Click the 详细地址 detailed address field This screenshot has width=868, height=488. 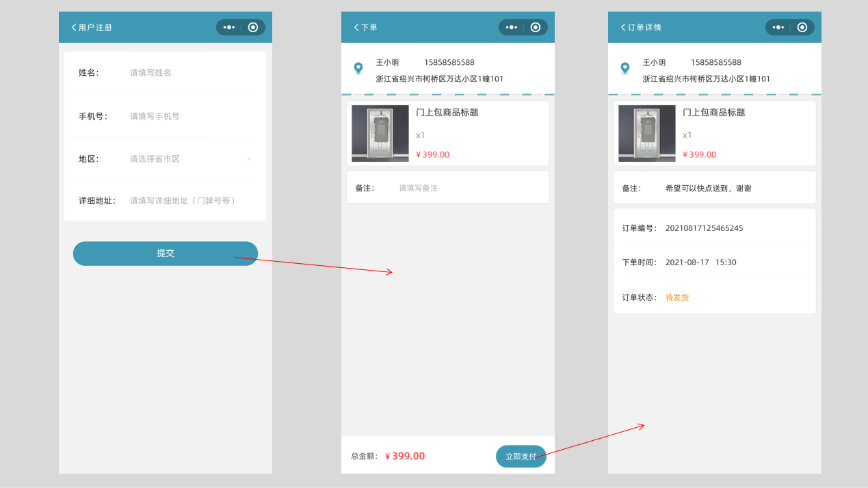point(183,201)
